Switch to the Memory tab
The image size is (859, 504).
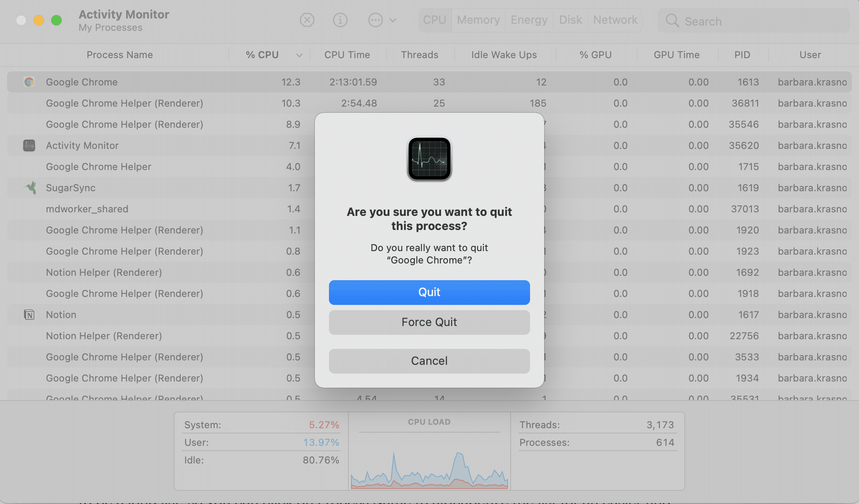pos(478,20)
